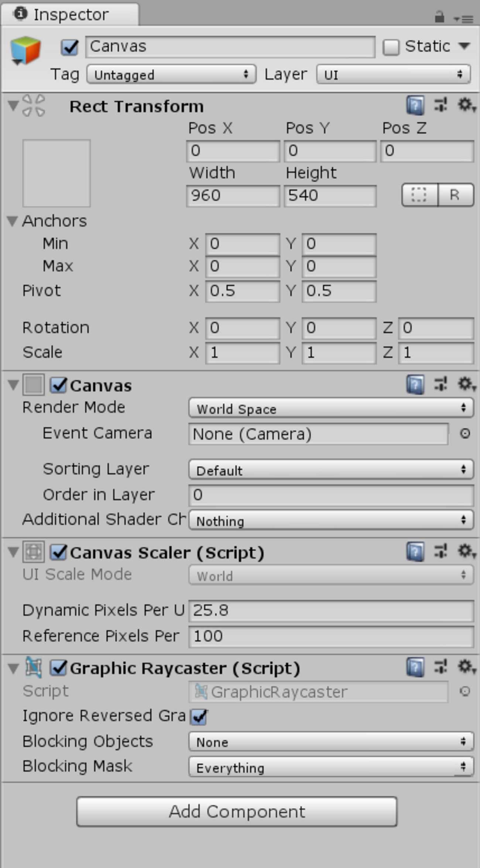Click the Event Camera object picker circle
Screen dimensions: 480x868
[x=465, y=433]
